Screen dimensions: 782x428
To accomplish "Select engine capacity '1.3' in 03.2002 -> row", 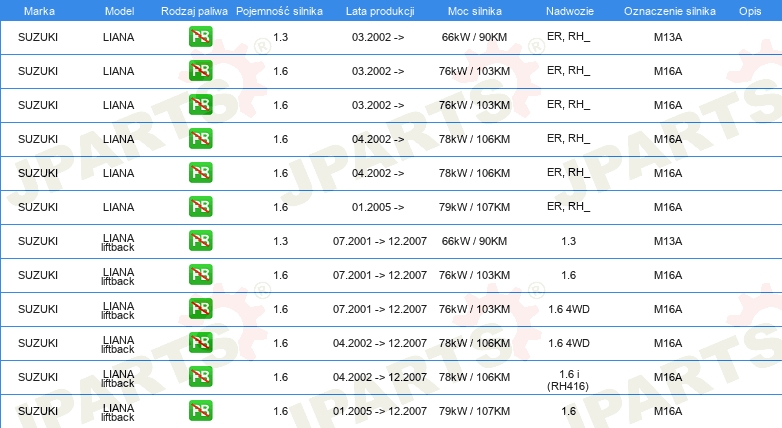I will point(280,37).
